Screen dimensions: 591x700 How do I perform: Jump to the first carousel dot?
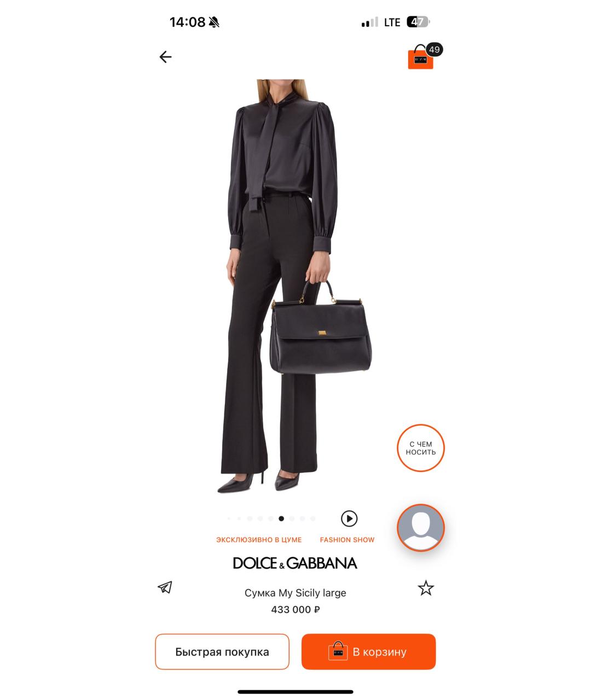(229, 518)
